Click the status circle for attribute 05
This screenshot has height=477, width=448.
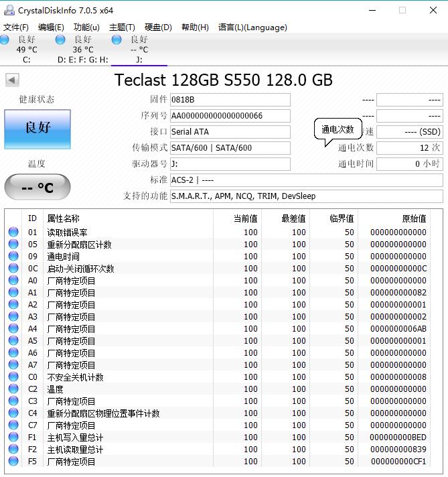coord(13,244)
